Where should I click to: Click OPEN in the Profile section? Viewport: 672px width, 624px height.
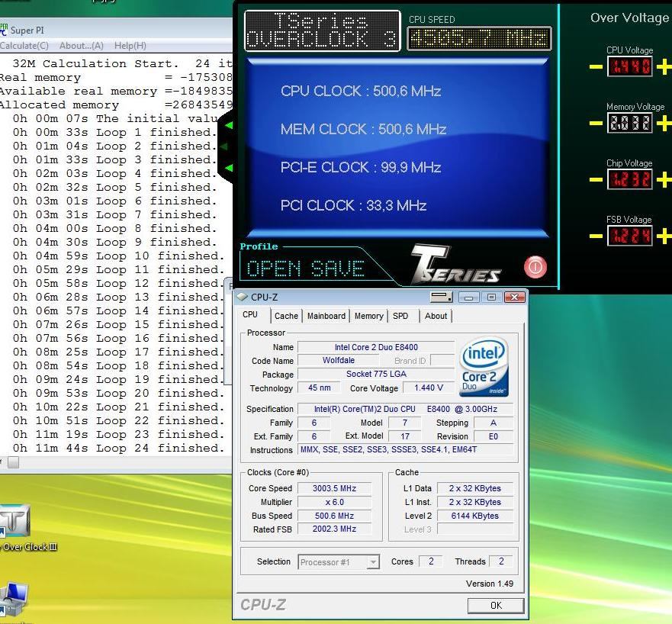pyautogui.click(x=274, y=269)
